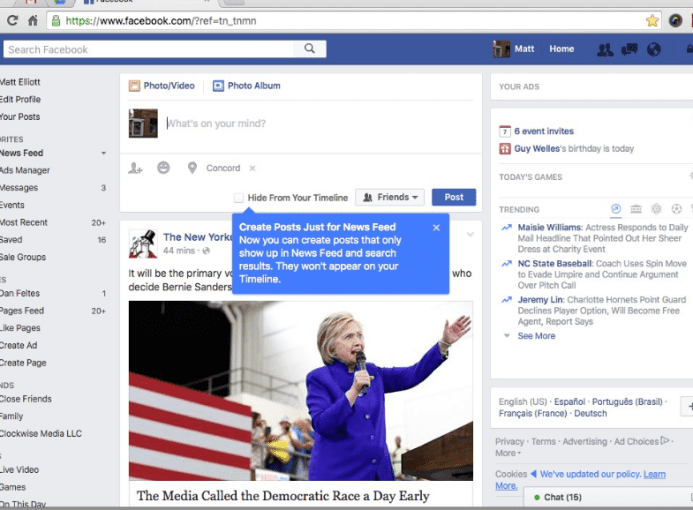Viewport: 693px width, 510px height.
Task: Select the Photo/Video tab
Action: [x=162, y=86]
